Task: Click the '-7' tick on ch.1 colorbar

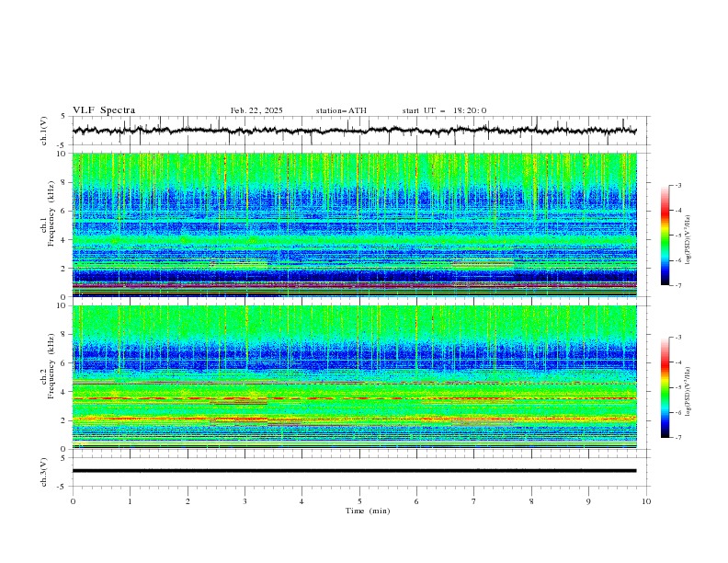Action: tap(677, 285)
